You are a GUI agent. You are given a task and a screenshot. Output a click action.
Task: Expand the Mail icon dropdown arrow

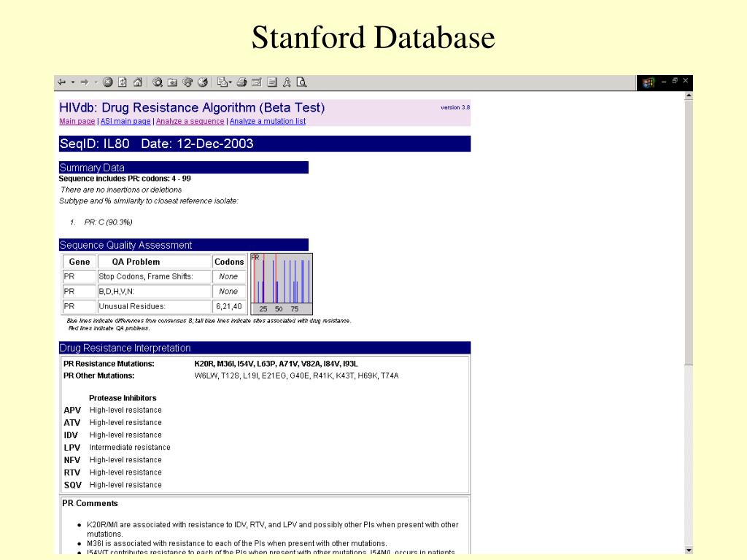[230, 83]
